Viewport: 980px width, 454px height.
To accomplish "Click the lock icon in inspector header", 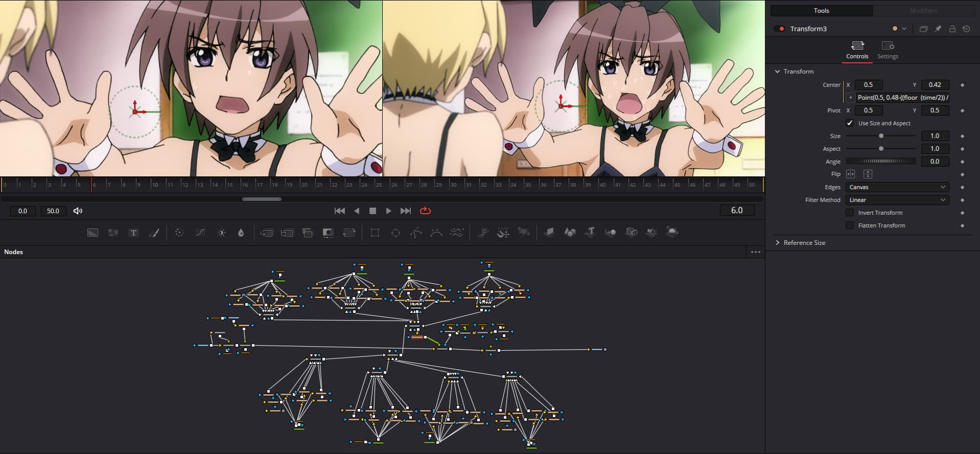I will [x=952, y=29].
